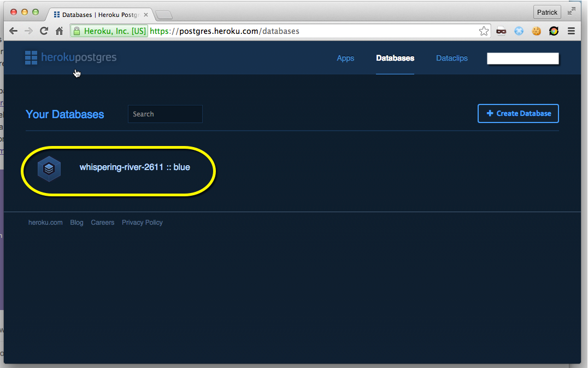
Task: Minimize window with the yellow button
Action: (25, 12)
